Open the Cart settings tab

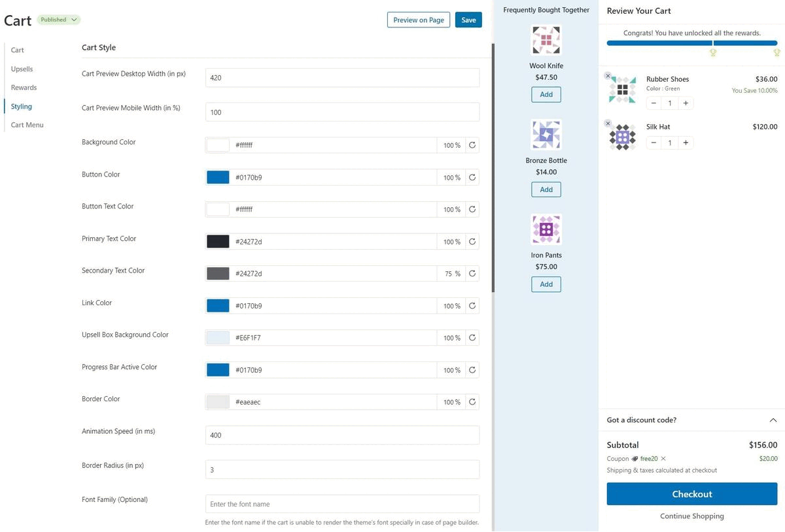coord(18,50)
